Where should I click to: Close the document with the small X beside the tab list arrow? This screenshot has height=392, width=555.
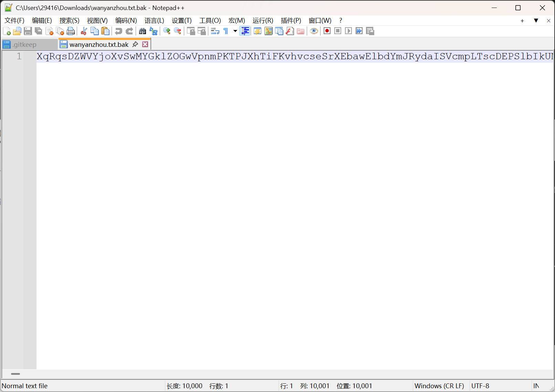(x=548, y=21)
